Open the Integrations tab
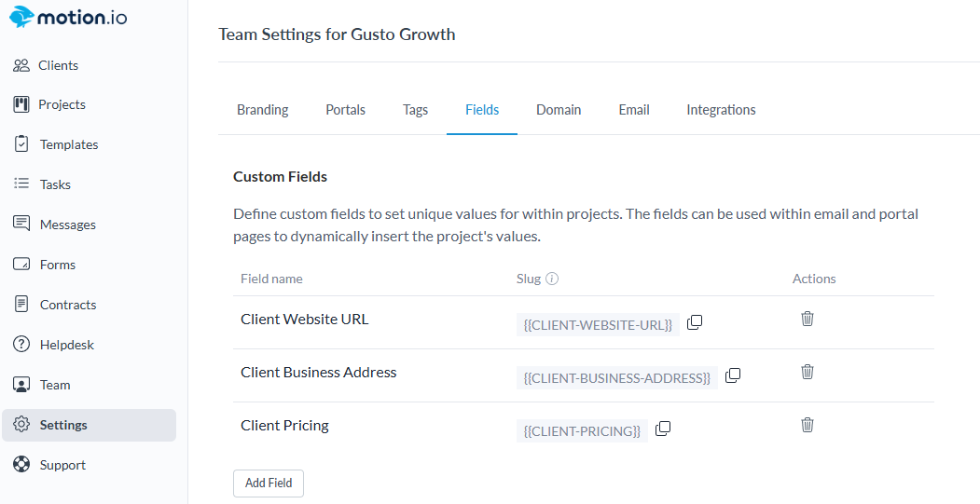The image size is (980, 504). [x=721, y=110]
